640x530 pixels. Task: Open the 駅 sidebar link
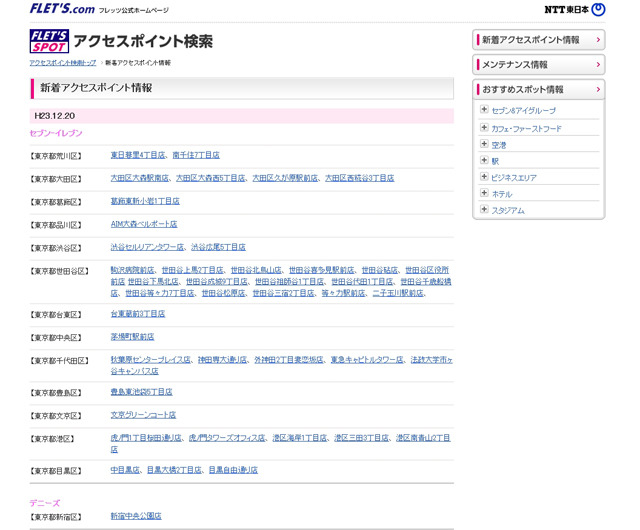[495, 161]
